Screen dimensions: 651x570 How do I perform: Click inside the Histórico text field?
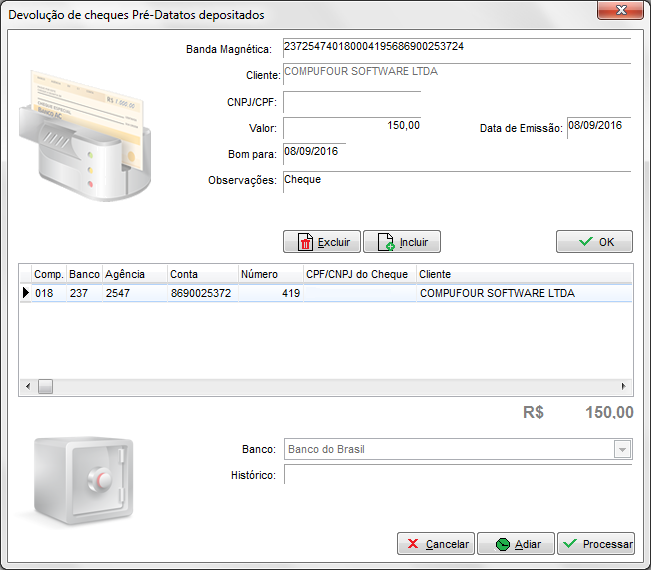(x=457, y=475)
